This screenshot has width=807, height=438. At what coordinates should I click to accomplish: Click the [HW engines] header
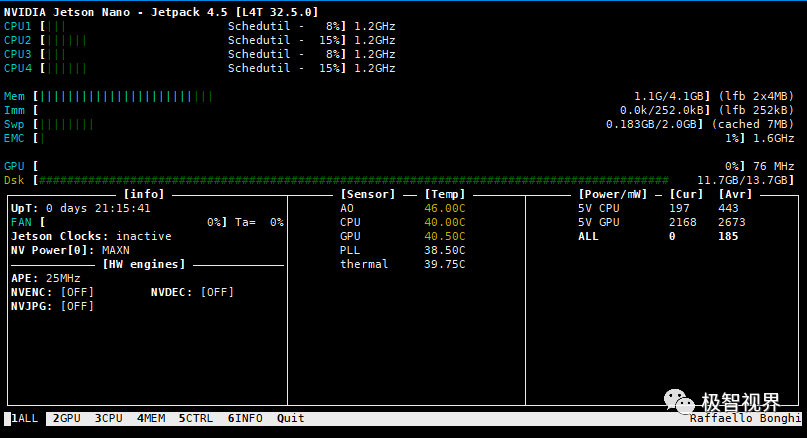point(144,264)
